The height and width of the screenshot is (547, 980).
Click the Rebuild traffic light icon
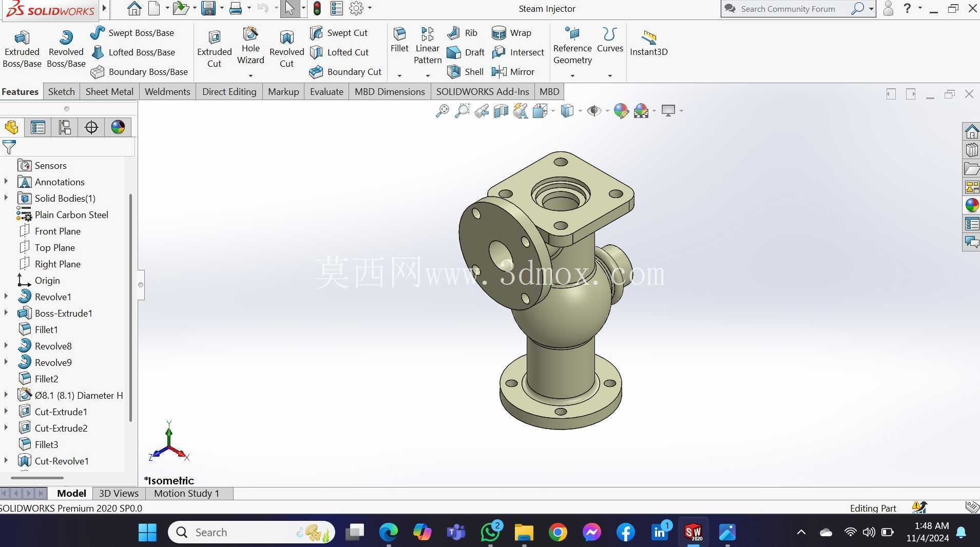[317, 8]
